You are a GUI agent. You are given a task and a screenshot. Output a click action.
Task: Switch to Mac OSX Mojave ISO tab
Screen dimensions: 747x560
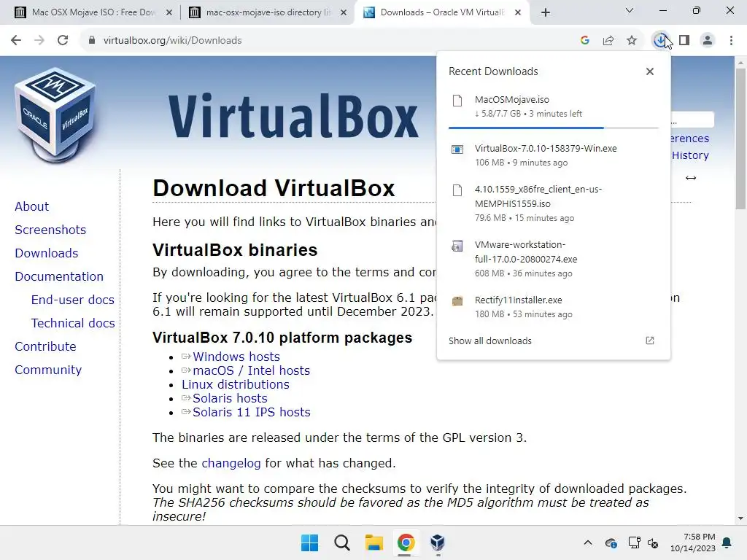[93, 12]
